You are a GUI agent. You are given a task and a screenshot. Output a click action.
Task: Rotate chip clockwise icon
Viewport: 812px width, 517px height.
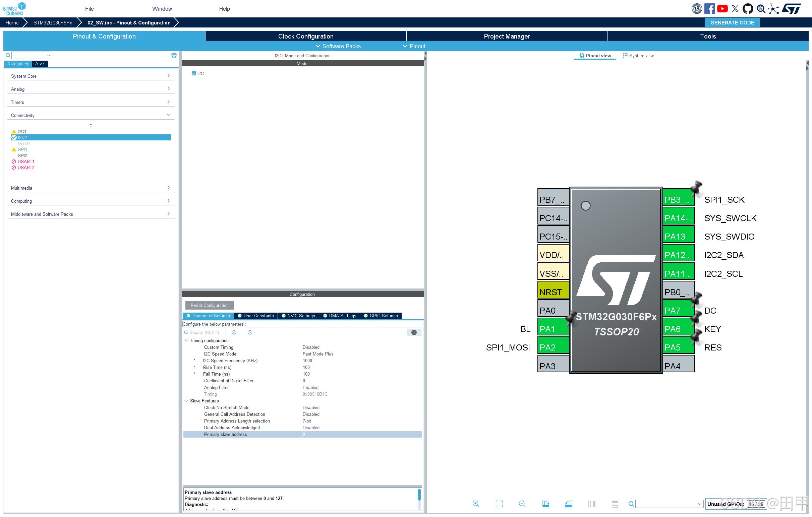pos(545,504)
